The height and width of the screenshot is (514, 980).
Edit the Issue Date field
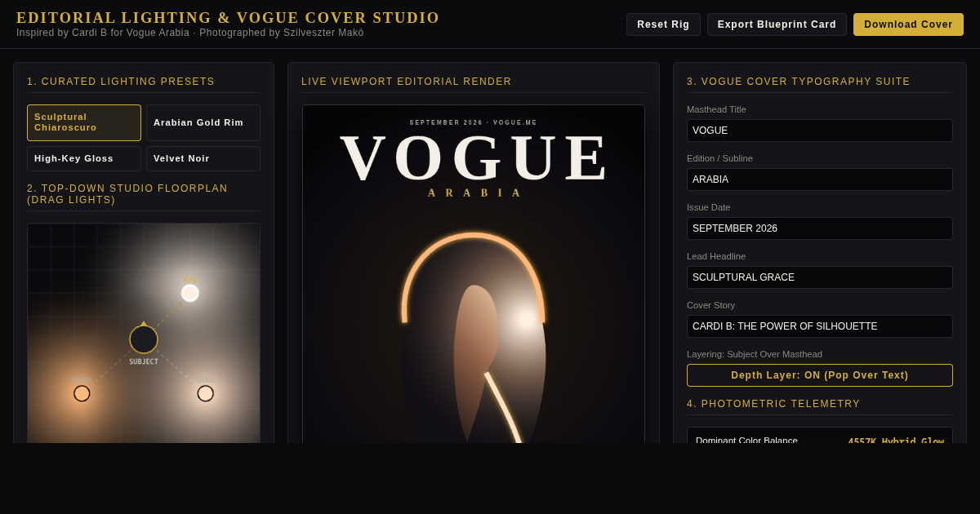[x=820, y=228]
